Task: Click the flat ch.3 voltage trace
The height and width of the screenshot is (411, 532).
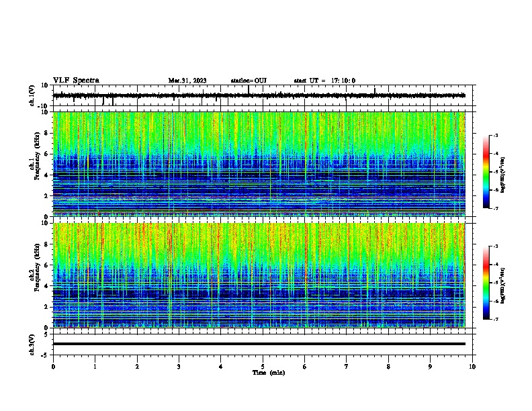Action: (259, 344)
